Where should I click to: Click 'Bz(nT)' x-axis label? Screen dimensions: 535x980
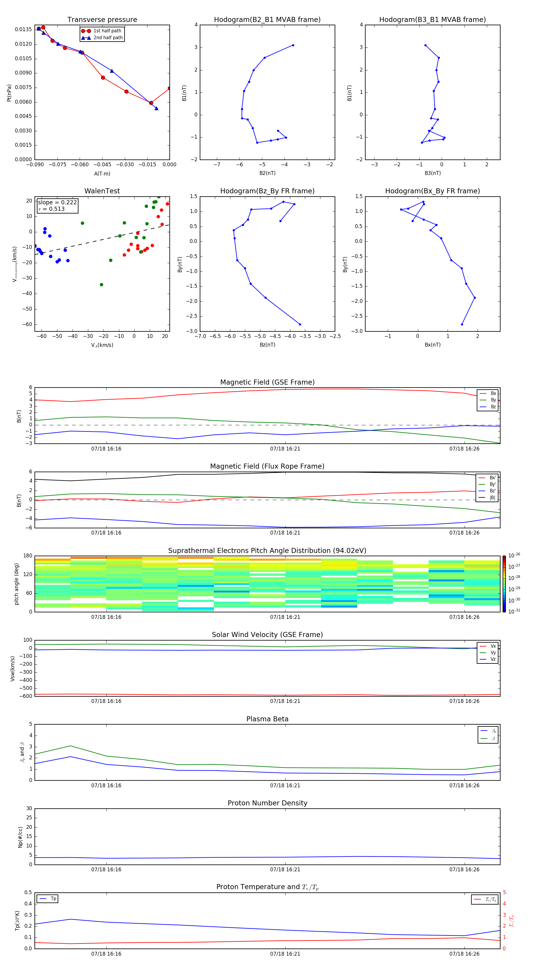[x=267, y=345]
